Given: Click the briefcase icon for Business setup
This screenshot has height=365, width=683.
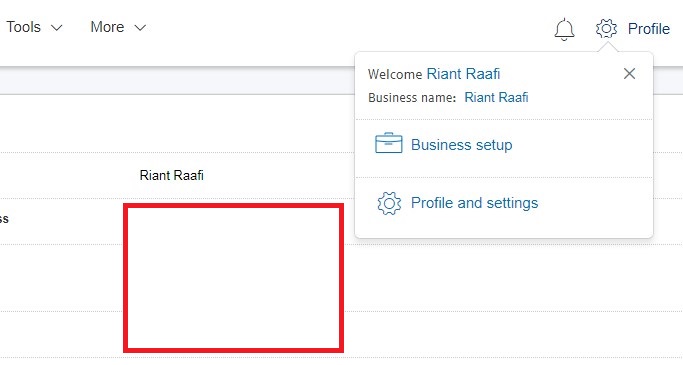Looking at the screenshot, I should point(389,143).
